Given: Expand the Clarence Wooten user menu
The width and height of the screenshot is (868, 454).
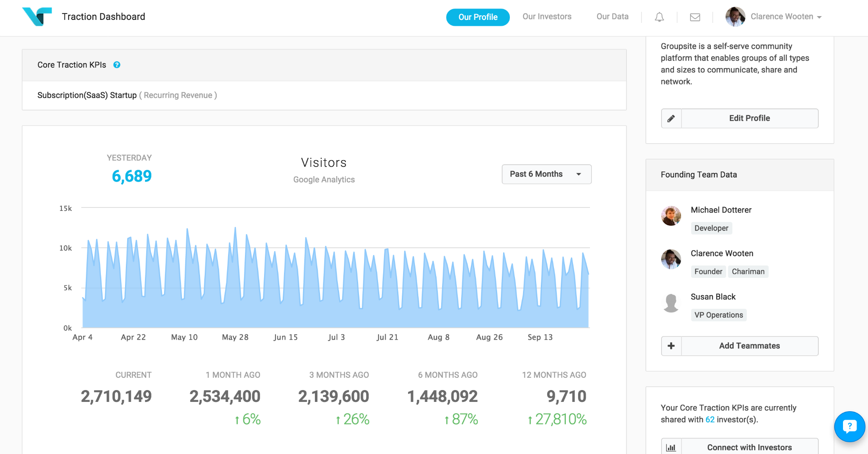Looking at the screenshot, I should 786,17.
